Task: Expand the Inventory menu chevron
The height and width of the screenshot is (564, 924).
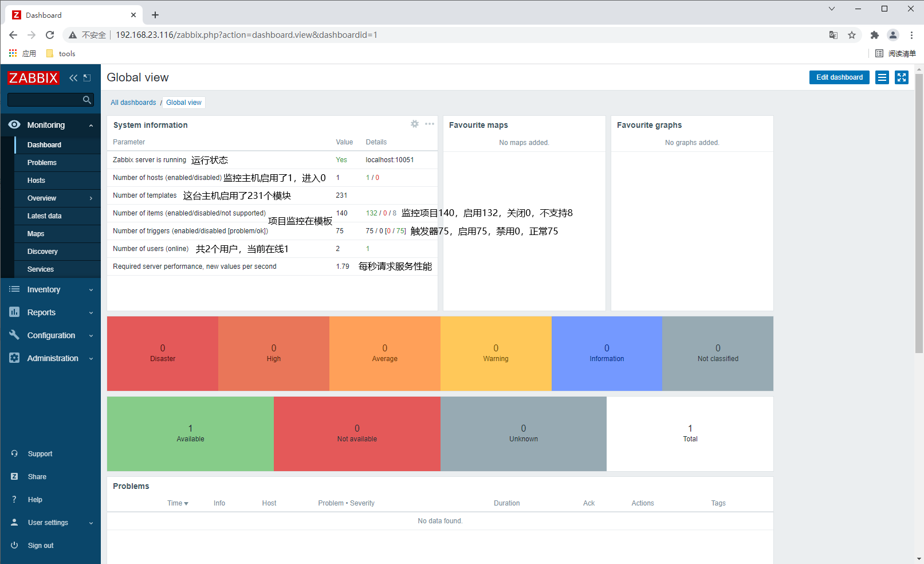Action: coord(91,290)
